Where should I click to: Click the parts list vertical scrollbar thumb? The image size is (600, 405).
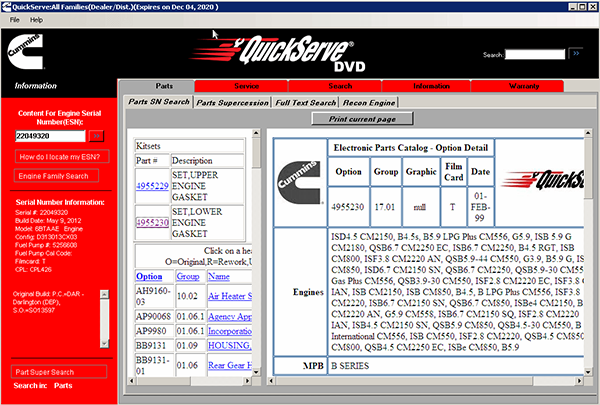[x=256, y=152]
